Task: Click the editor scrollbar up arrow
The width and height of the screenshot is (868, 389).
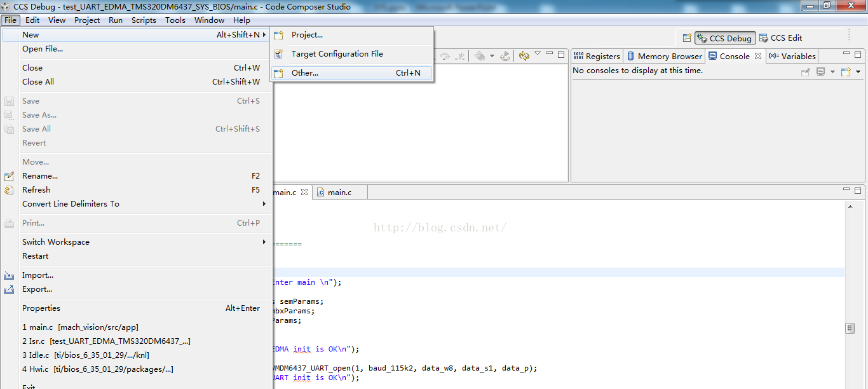Action: point(850,207)
